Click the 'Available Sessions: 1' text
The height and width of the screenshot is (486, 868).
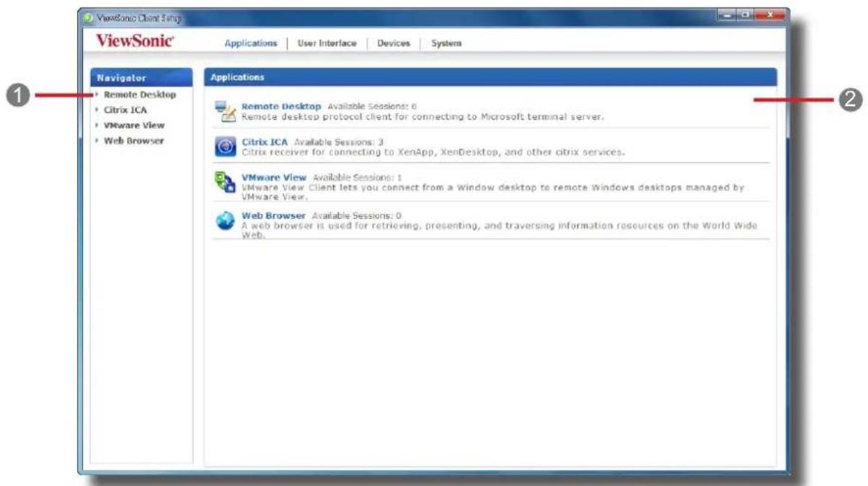click(x=358, y=178)
